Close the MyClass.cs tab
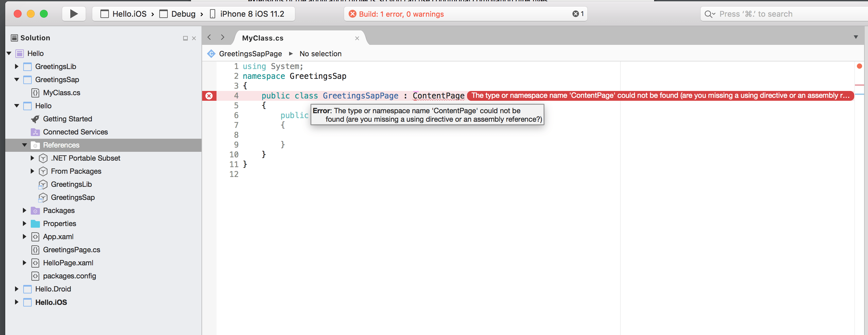 [x=357, y=38]
